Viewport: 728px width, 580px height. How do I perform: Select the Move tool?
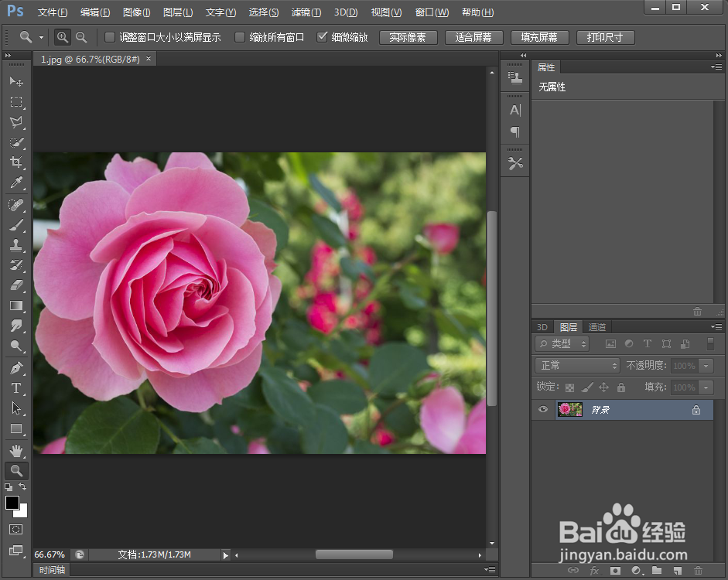(16, 82)
